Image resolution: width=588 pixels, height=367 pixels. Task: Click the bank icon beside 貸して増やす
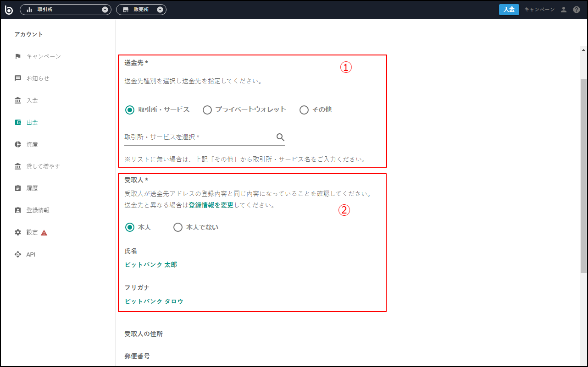[18, 166]
